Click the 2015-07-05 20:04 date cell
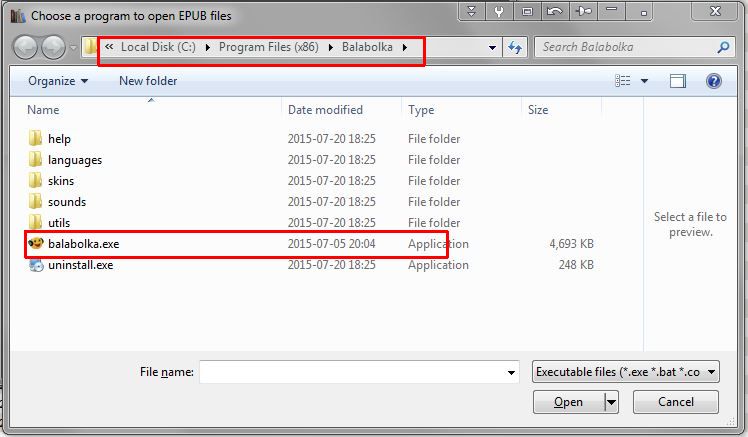Screen dimensions: 748x437 pos(332,244)
